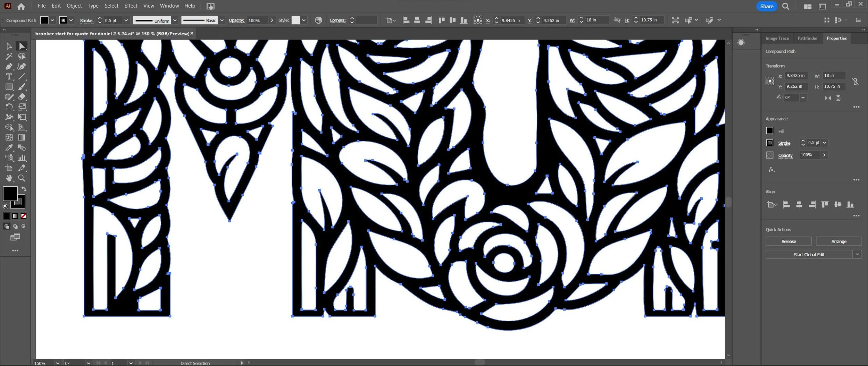Select the Rectangle tool
The width and height of the screenshot is (868, 366).
pos(9,87)
